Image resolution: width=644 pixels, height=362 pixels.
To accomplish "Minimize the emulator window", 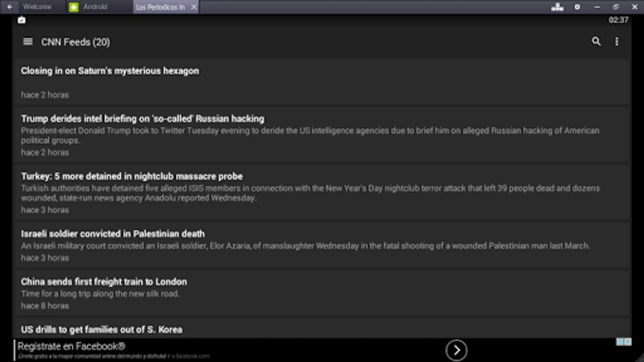I will click(x=597, y=7).
